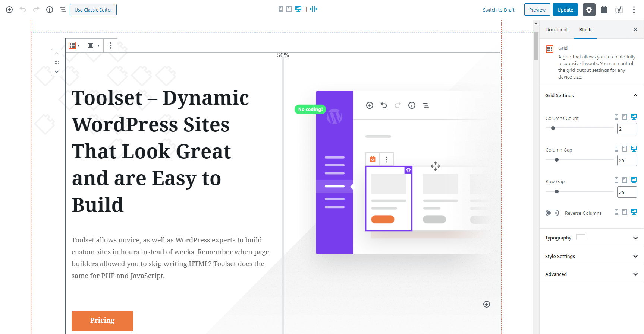This screenshot has height=334, width=644.
Task: Expand the Advanced panel
Action: pos(591,274)
